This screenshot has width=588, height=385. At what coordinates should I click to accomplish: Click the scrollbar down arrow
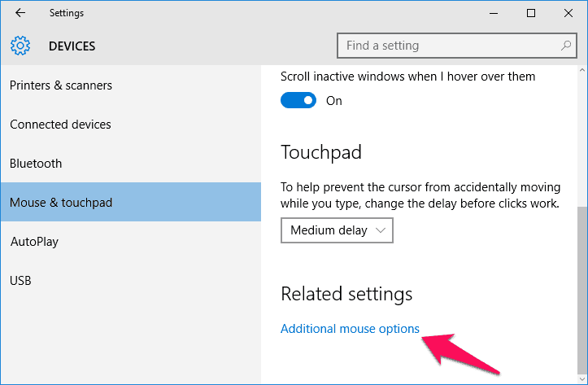point(582,379)
